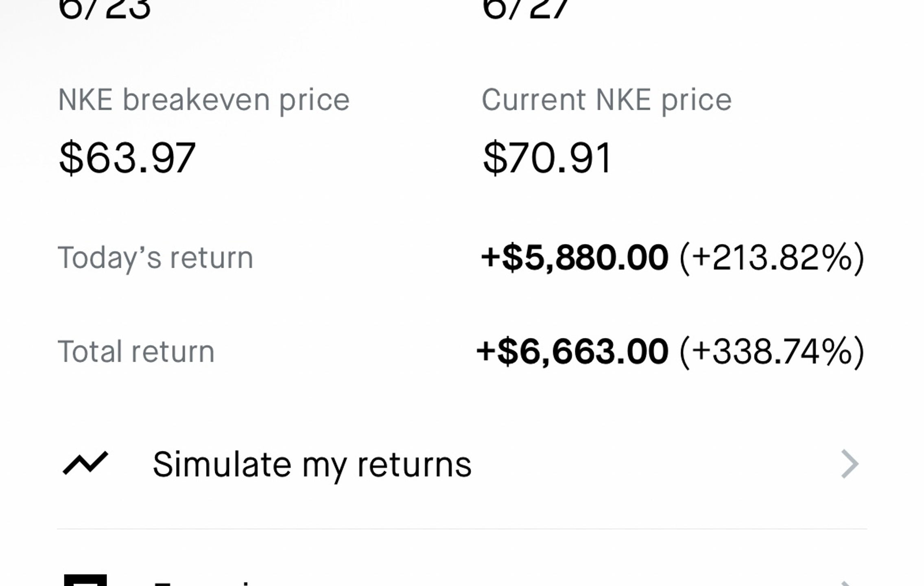Click the +$6,663.00 total return amount
Screen dimensions: 924x586
click(572, 352)
